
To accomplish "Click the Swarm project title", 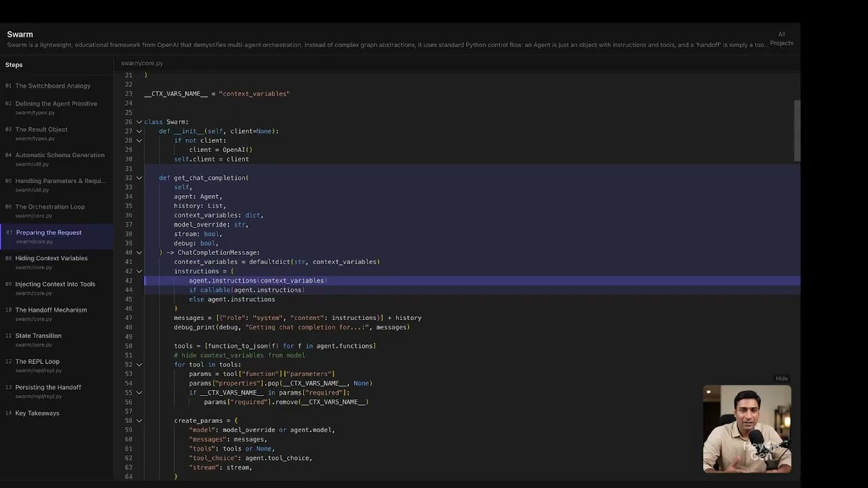I will tap(20, 35).
